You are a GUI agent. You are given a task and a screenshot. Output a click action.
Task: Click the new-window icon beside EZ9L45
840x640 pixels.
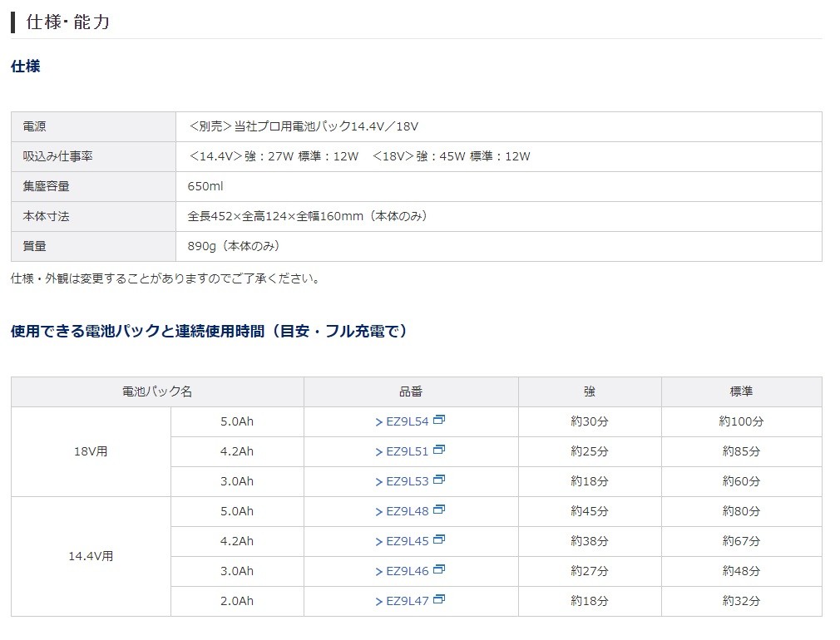[x=439, y=540]
